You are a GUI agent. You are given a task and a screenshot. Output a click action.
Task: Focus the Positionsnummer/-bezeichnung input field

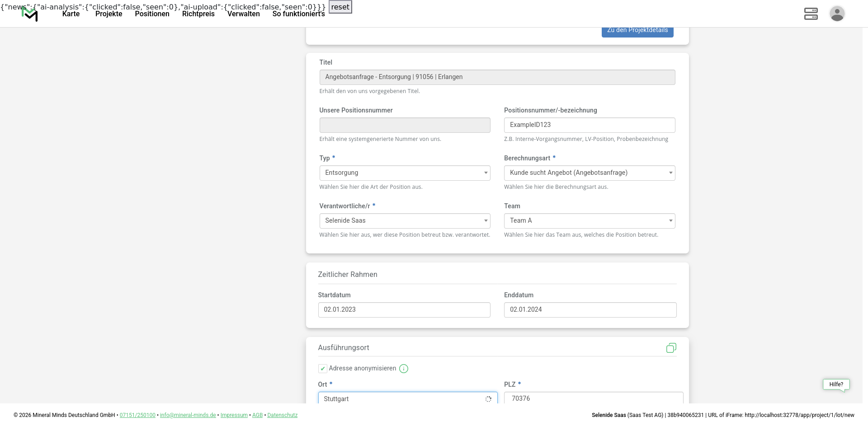[589, 125]
